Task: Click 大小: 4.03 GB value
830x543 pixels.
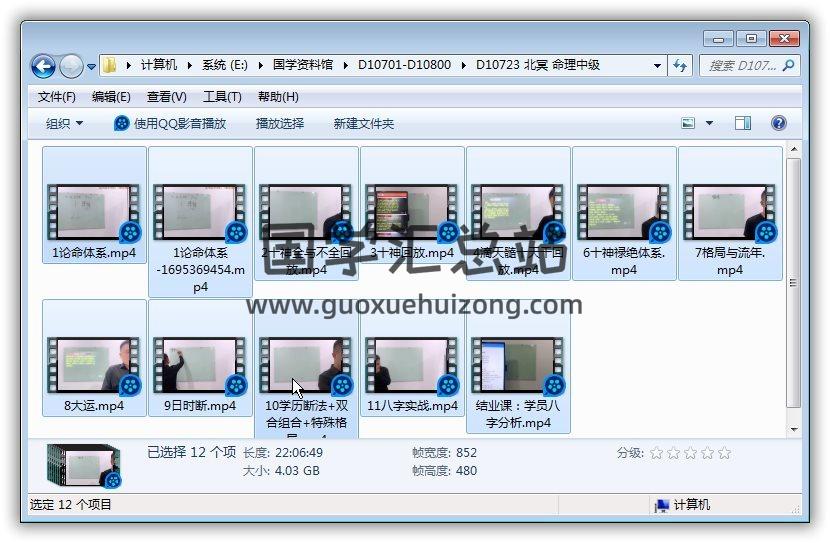Action: point(297,471)
